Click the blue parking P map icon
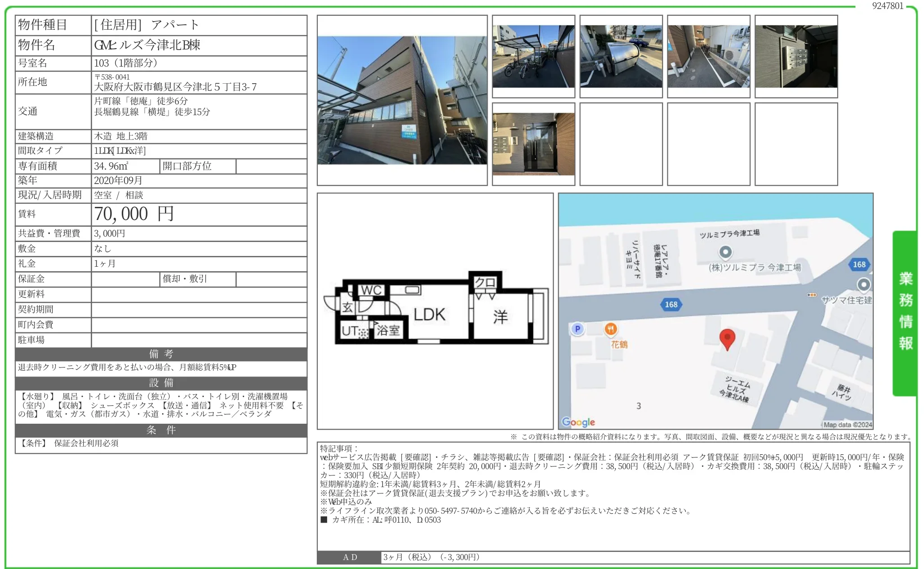This screenshot has width=924, height=569. click(577, 329)
